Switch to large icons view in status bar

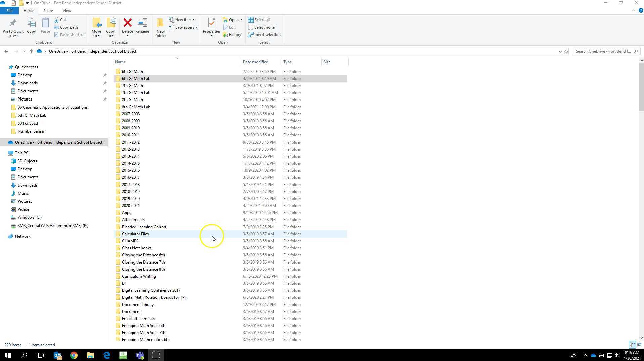(x=639, y=345)
